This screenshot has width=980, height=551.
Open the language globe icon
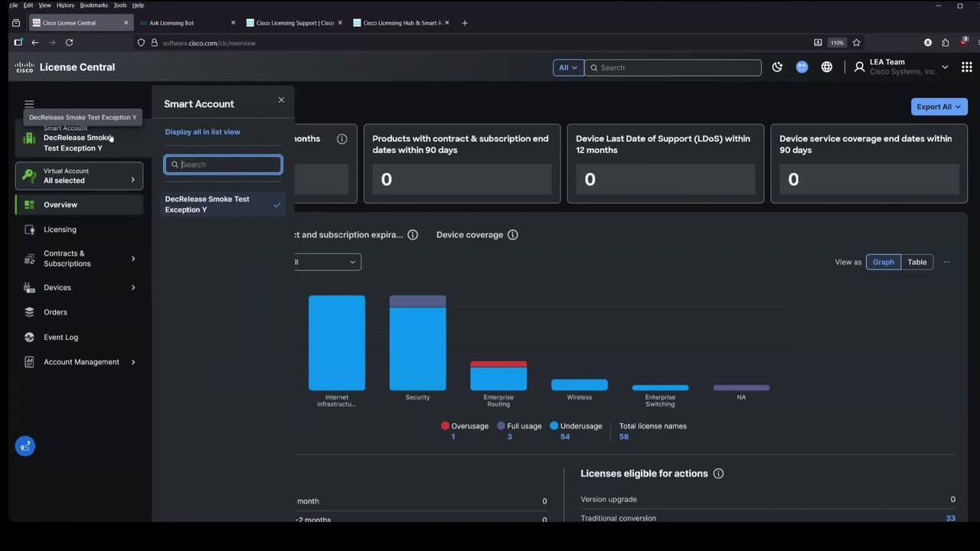pos(827,67)
